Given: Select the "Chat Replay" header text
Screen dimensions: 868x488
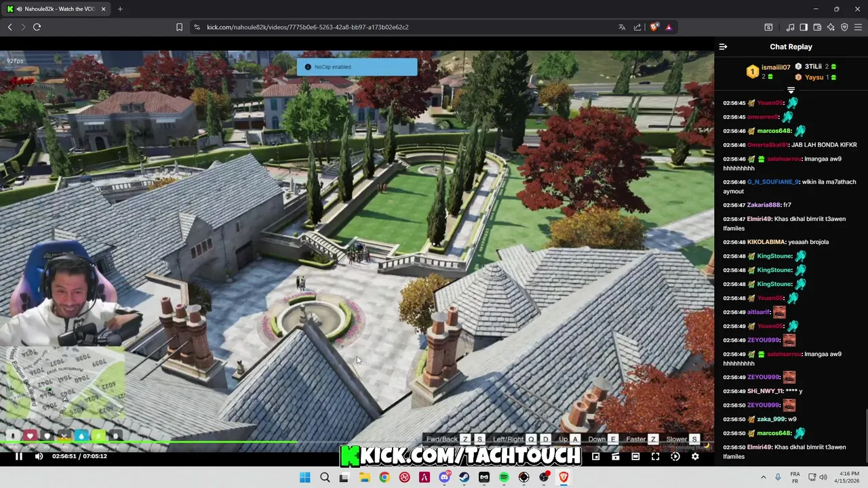Looking at the screenshot, I should 791,47.
